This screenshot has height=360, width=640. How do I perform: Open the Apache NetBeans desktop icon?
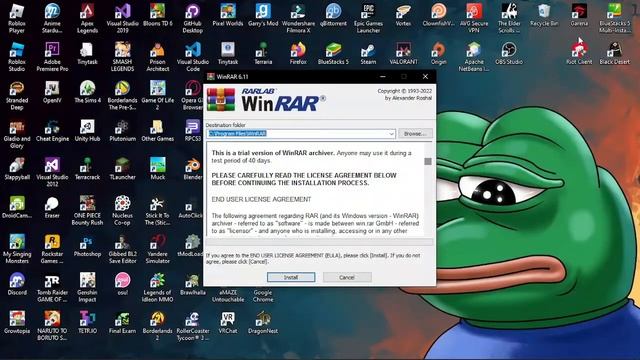(474, 57)
